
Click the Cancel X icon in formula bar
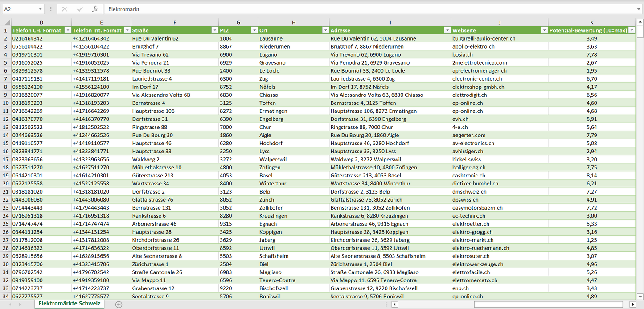65,9
